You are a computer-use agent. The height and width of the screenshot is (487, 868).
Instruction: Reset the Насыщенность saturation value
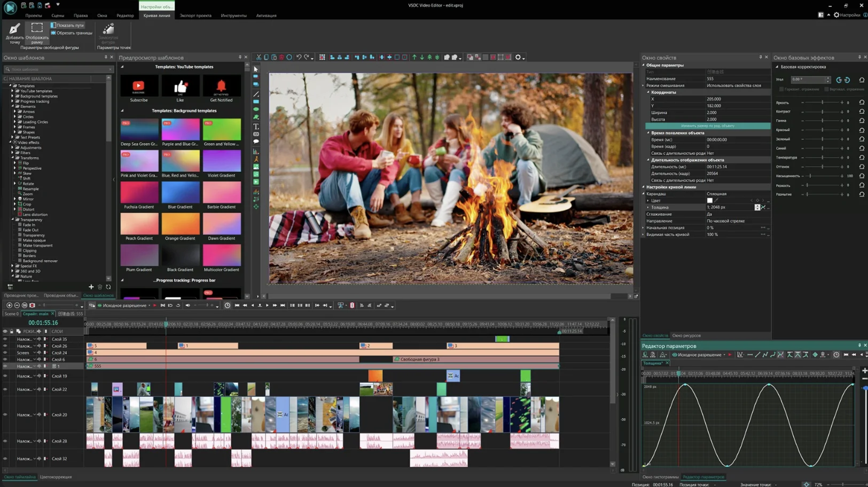[862, 176]
